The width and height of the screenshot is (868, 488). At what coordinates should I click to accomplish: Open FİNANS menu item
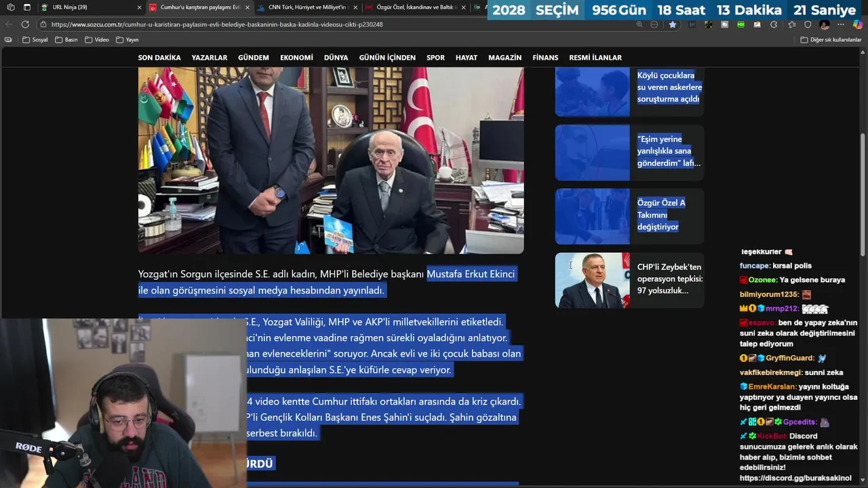click(545, 58)
